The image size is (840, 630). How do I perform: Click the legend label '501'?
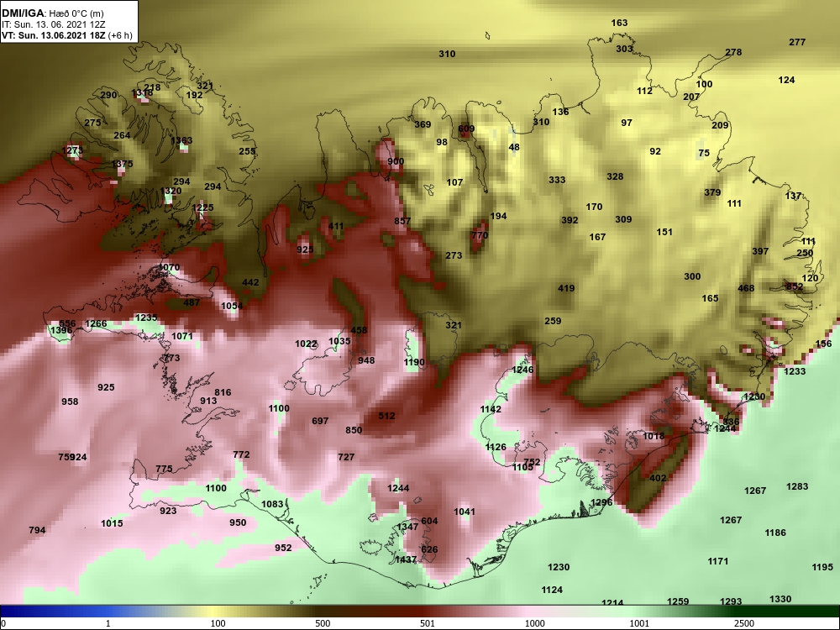pyautogui.click(x=428, y=623)
